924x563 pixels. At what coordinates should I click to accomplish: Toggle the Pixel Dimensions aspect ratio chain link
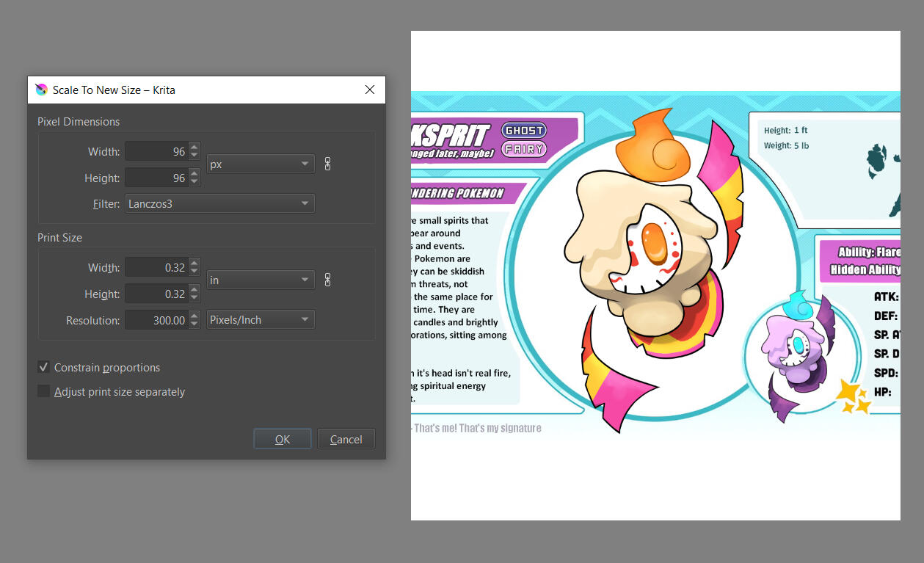(327, 164)
